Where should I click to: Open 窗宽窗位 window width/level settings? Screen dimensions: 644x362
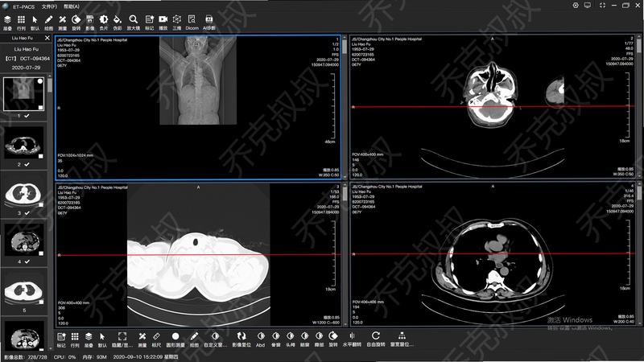point(402,339)
